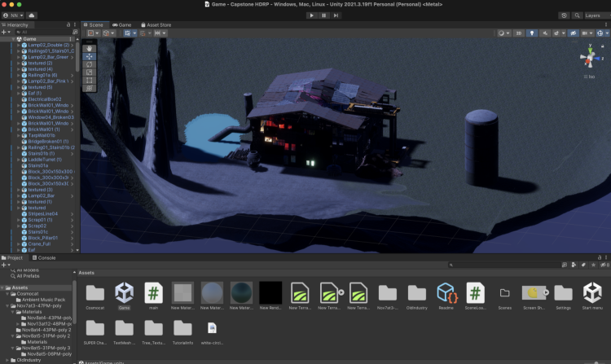Open the Project panel add asset plus button
The height and width of the screenshot is (364, 611).
(4, 265)
